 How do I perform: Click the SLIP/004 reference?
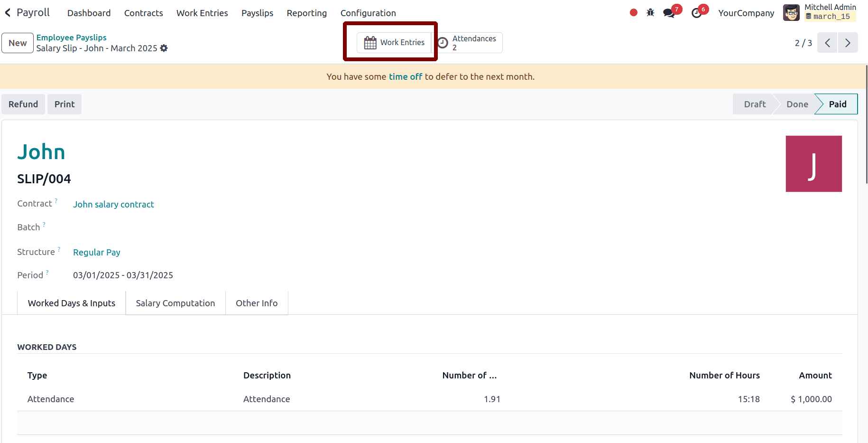(44, 179)
